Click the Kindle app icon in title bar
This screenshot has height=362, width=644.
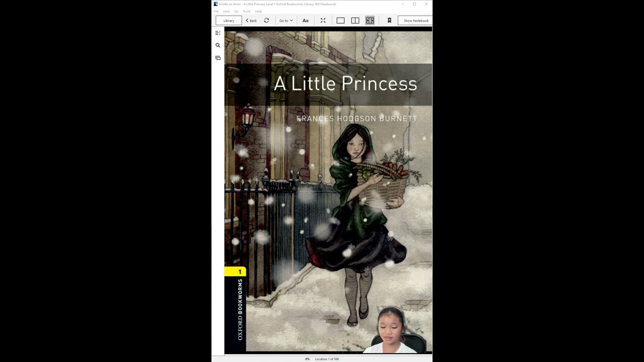[x=216, y=4]
